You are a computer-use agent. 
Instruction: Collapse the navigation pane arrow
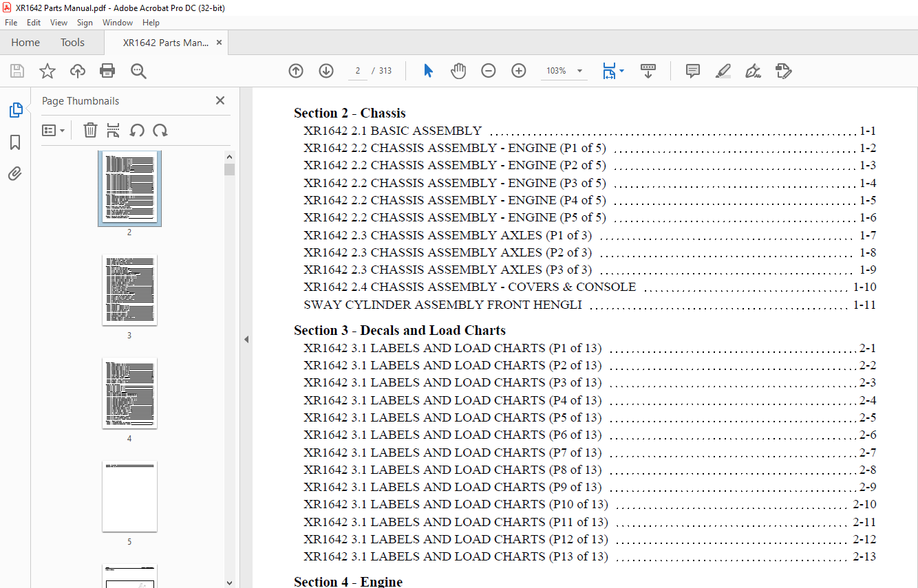246,339
